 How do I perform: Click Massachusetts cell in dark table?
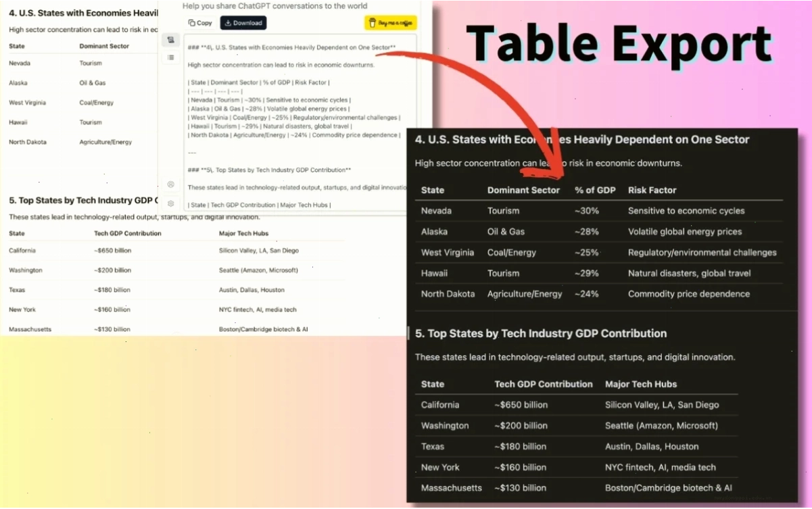click(451, 488)
